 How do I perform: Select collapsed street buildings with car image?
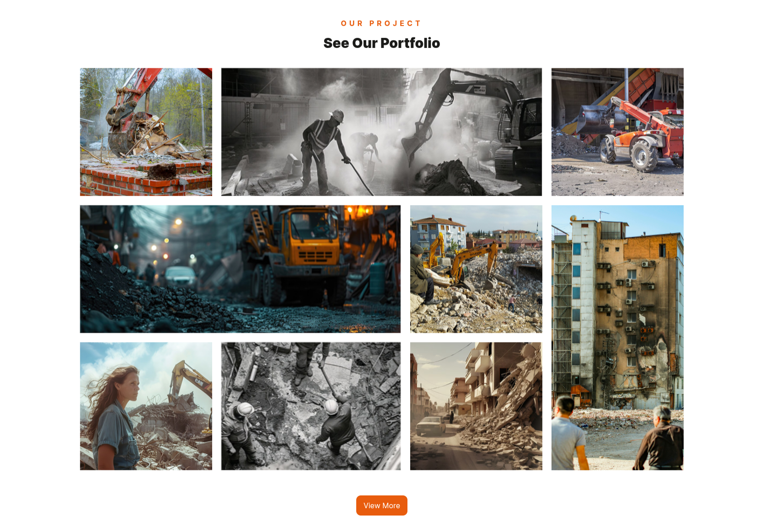pos(476,406)
